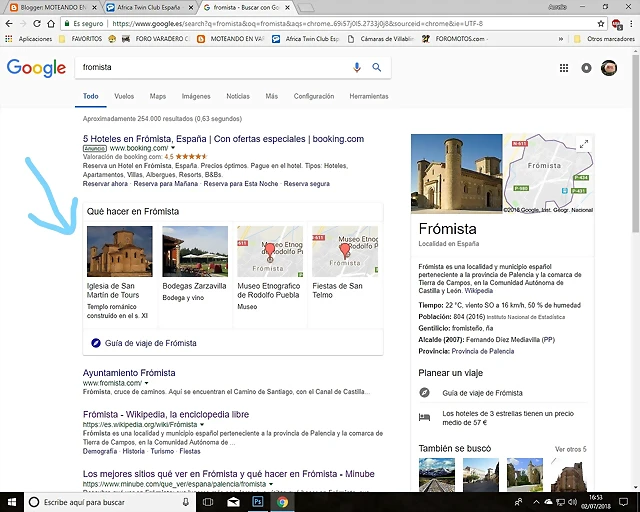Select the Imágenes search tab

196,96
